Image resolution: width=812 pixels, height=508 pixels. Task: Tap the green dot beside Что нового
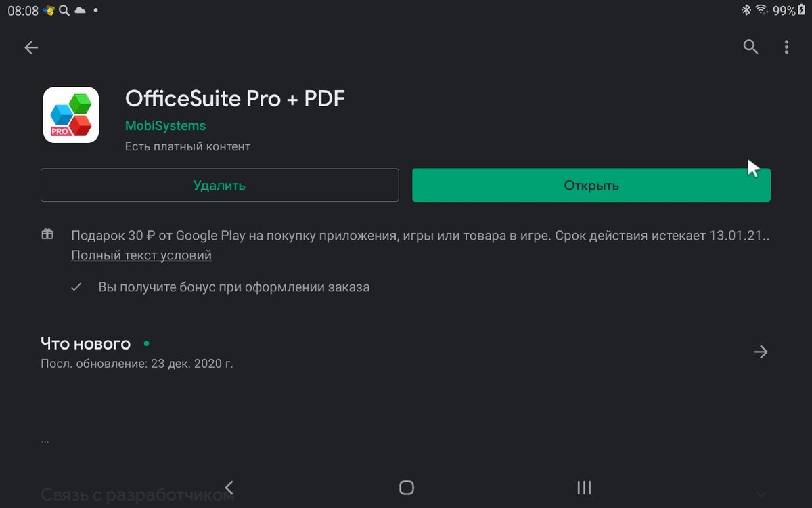[146, 343]
